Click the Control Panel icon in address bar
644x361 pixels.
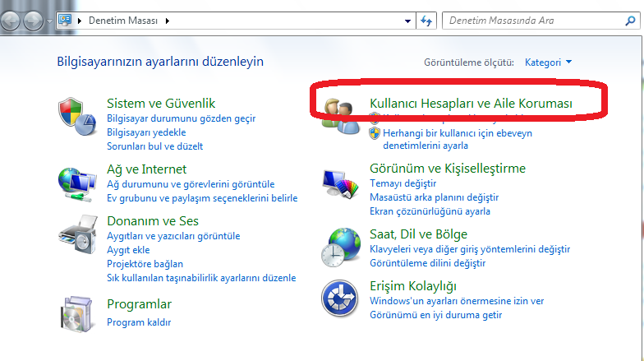65,20
